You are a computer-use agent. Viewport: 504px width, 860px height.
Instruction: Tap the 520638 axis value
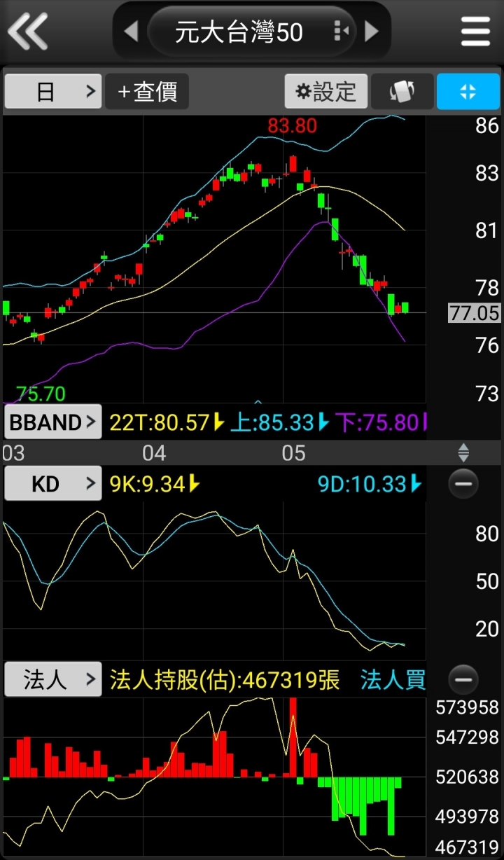tap(468, 777)
